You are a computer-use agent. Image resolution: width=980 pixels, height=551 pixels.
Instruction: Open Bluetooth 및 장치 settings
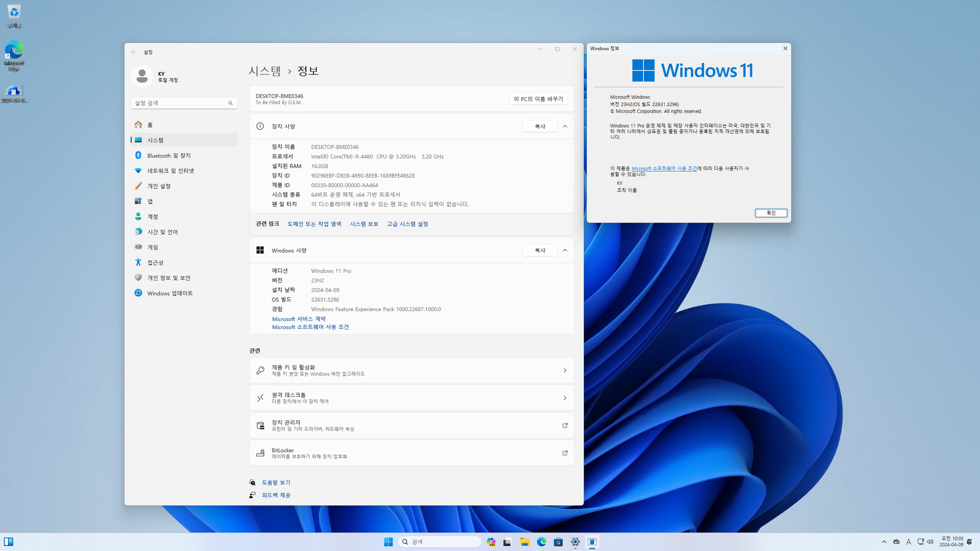coord(184,155)
